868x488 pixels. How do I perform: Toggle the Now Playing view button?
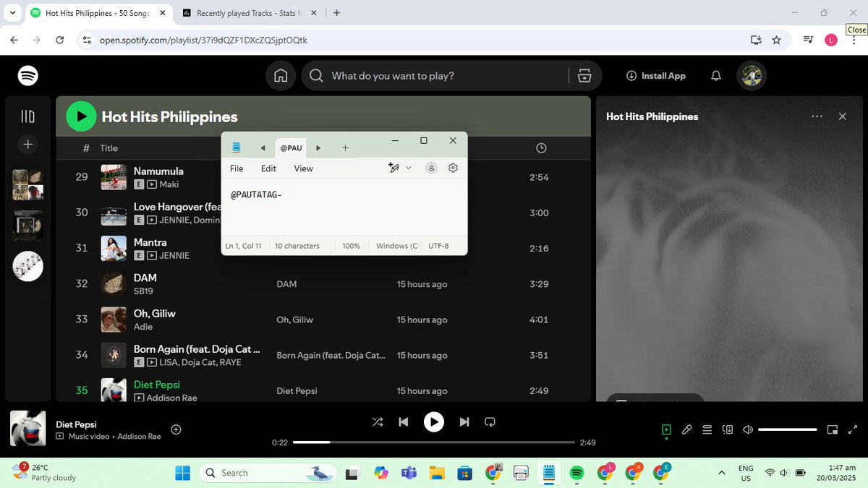click(666, 429)
